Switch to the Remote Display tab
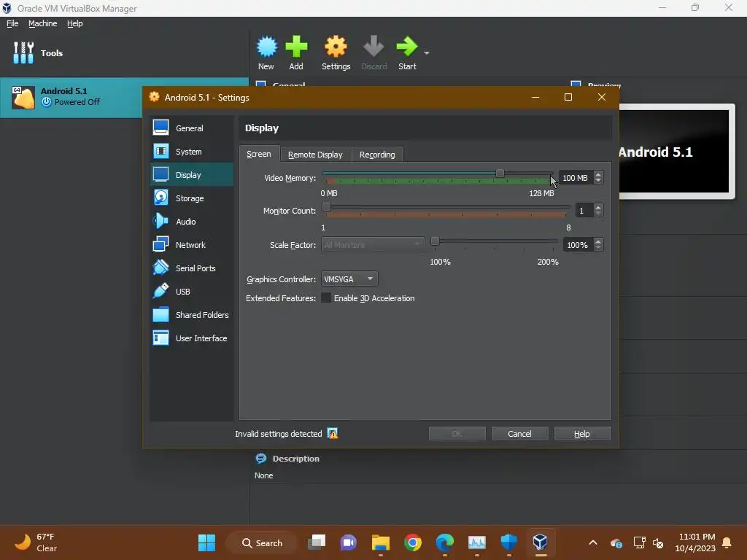747x560 pixels. [x=315, y=155]
